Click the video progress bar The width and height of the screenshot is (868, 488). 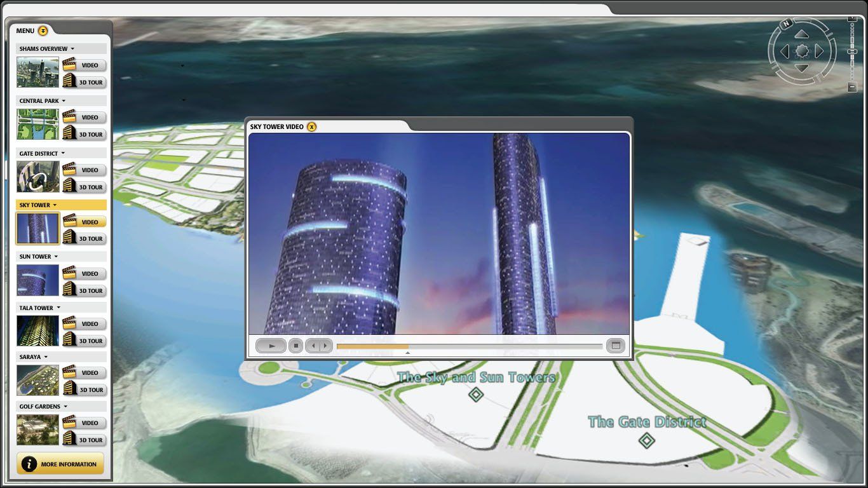pos(470,346)
